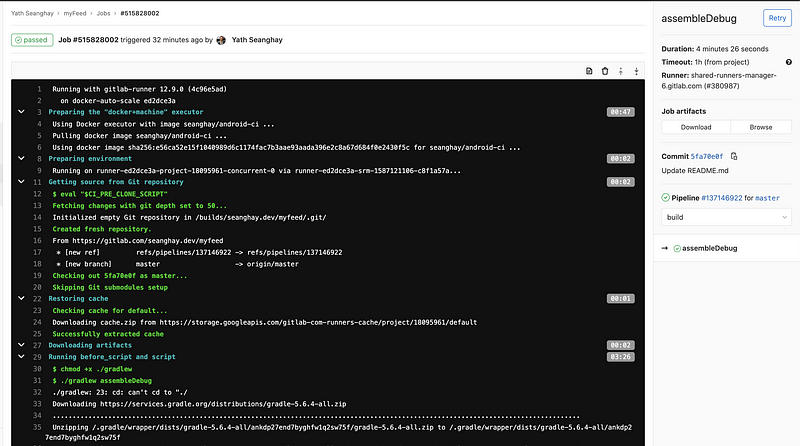Screen dimensions: 800x446
Task: Go to Jobs breadcrumb
Action: [104, 13]
